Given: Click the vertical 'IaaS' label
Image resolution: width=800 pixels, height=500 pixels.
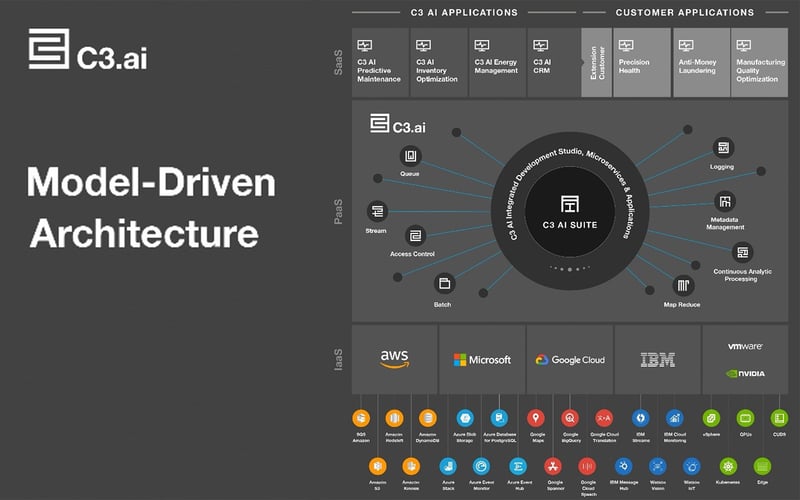Looking at the screenshot, I should 338,359.
